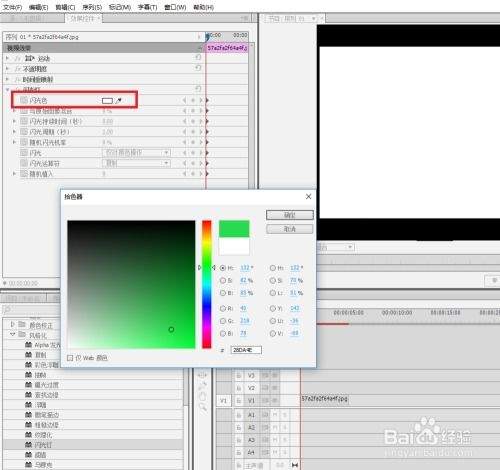Open the 闪光运算符 dropdown

[136, 163]
